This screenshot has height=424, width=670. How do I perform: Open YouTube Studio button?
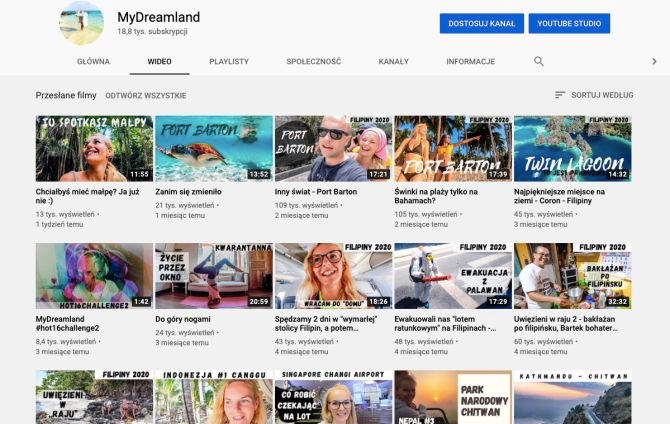pyautogui.click(x=569, y=23)
